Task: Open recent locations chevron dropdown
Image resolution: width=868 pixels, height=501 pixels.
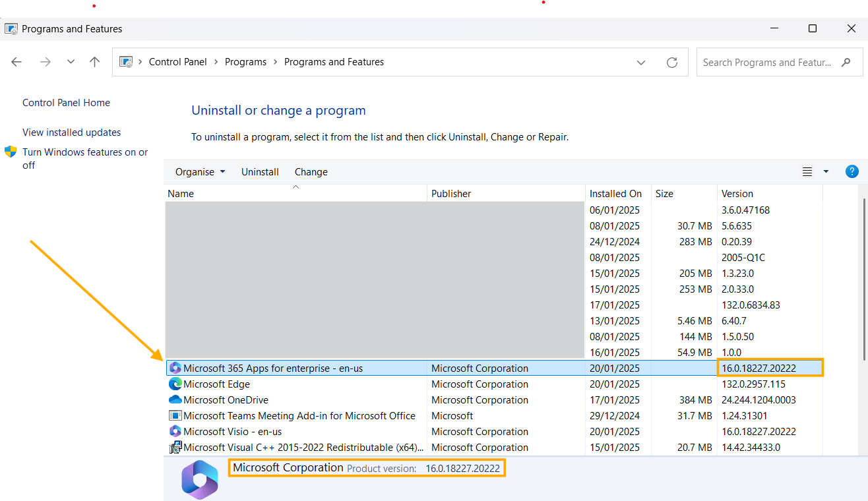Action: point(71,62)
